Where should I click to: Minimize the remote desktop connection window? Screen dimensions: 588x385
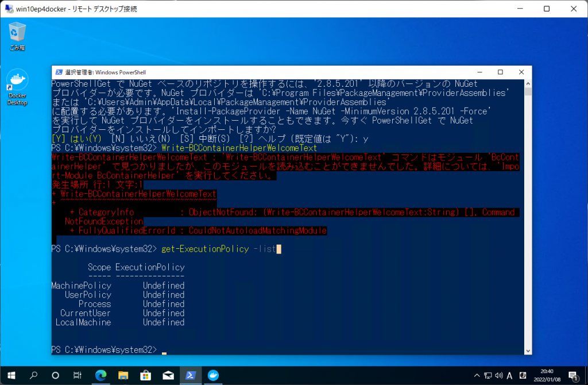(x=520, y=9)
